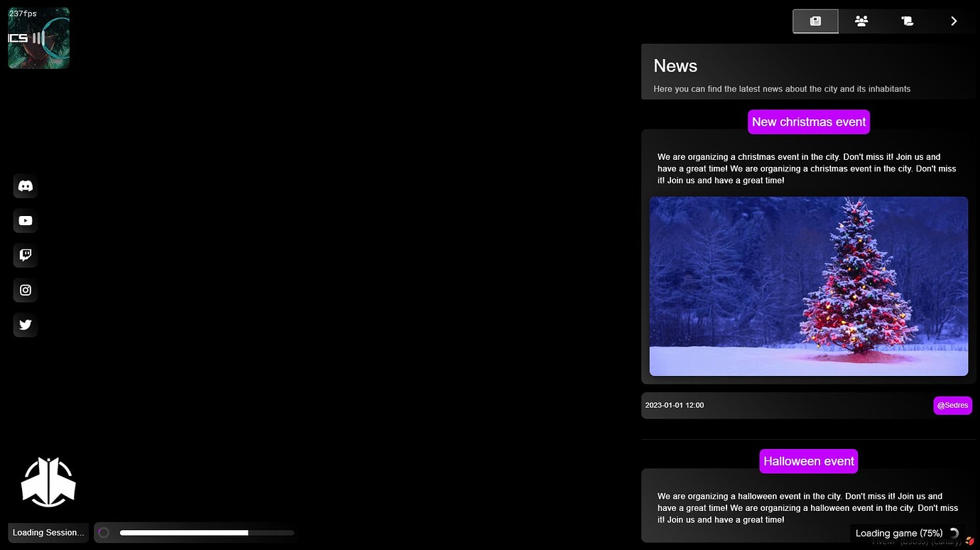
Task: Click the christmas tree image
Action: tap(808, 286)
